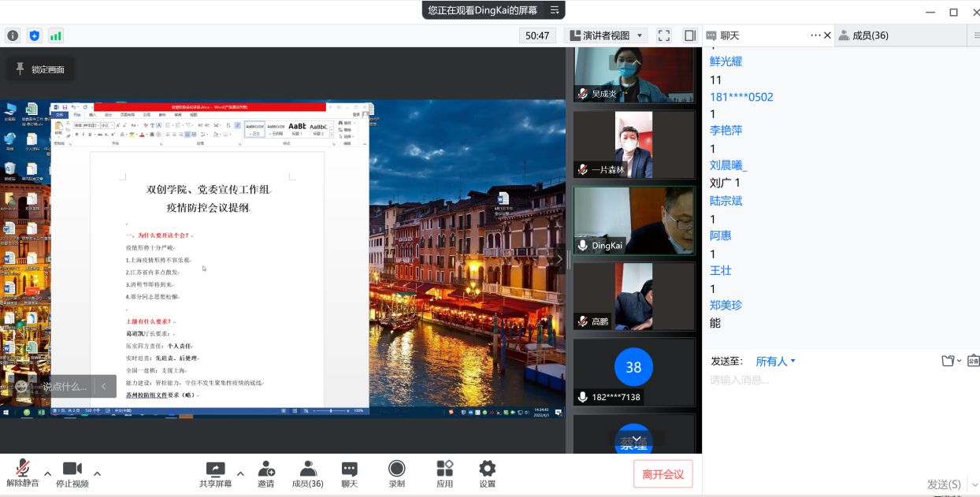Open the Apps (应用) panel
The image size is (980, 497).
(x=444, y=474)
